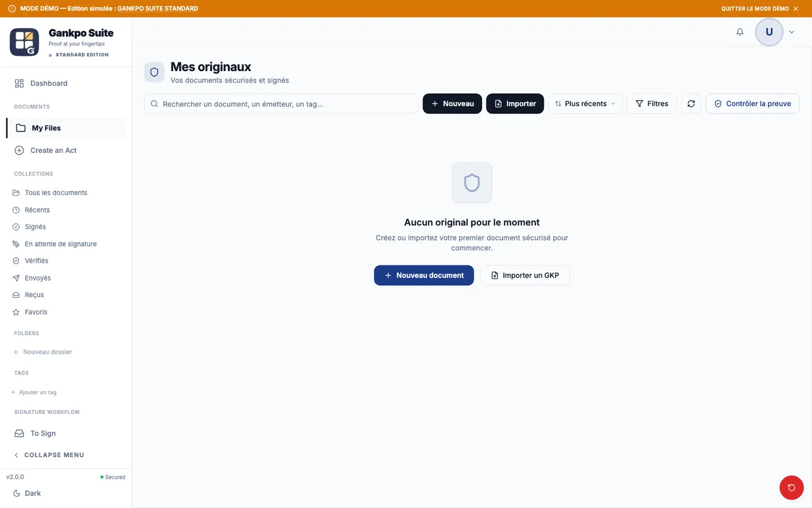
Task: Go to Dashboard
Action: click(x=65, y=83)
